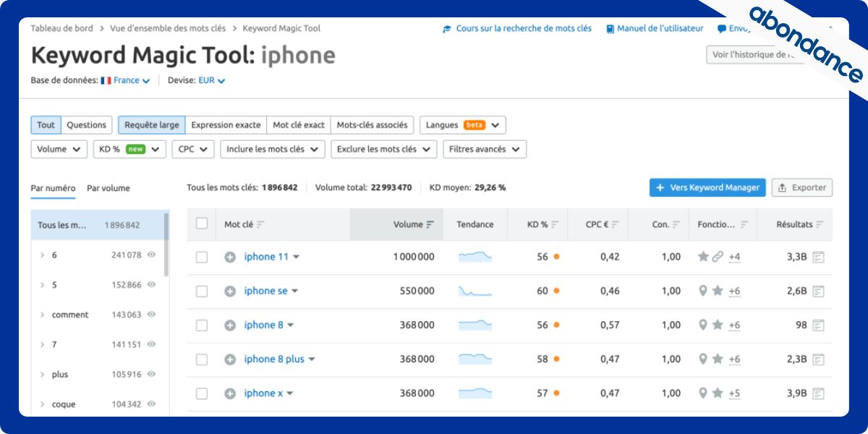Click the keyword groups list scrollbar
868x434 pixels.
167,244
